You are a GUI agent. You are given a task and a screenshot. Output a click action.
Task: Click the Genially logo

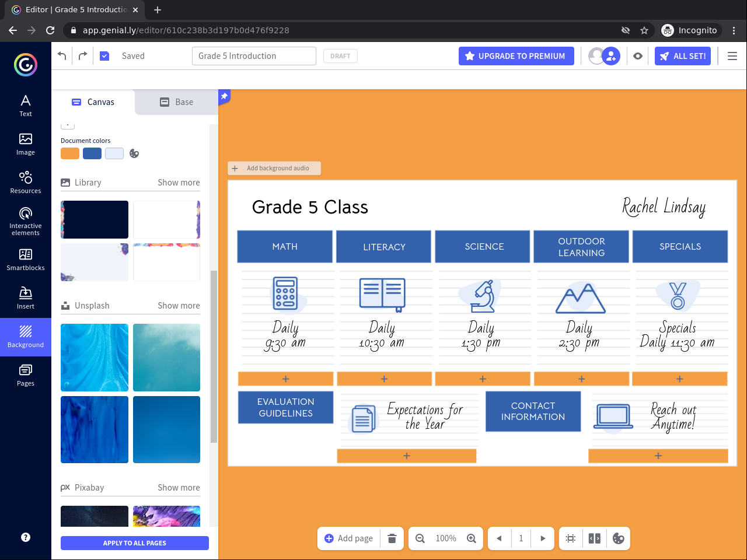(x=26, y=65)
